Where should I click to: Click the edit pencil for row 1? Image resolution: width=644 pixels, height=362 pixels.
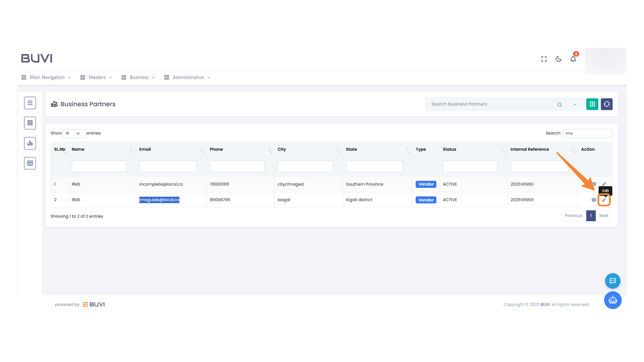coord(604,184)
